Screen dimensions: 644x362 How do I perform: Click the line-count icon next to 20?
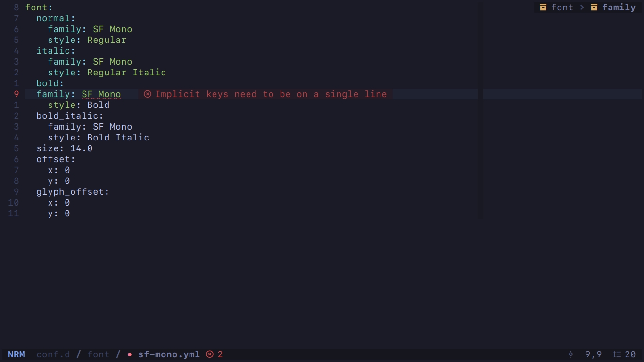(618, 354)
